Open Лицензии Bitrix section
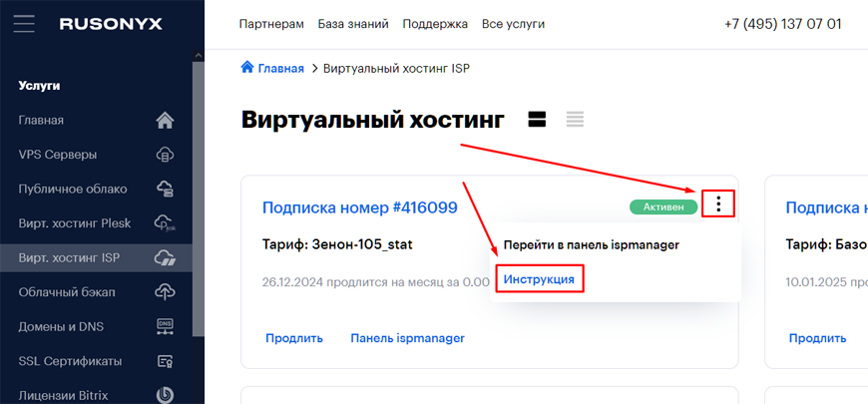This screenshot has height=404, width=868. tap(63, 396)
